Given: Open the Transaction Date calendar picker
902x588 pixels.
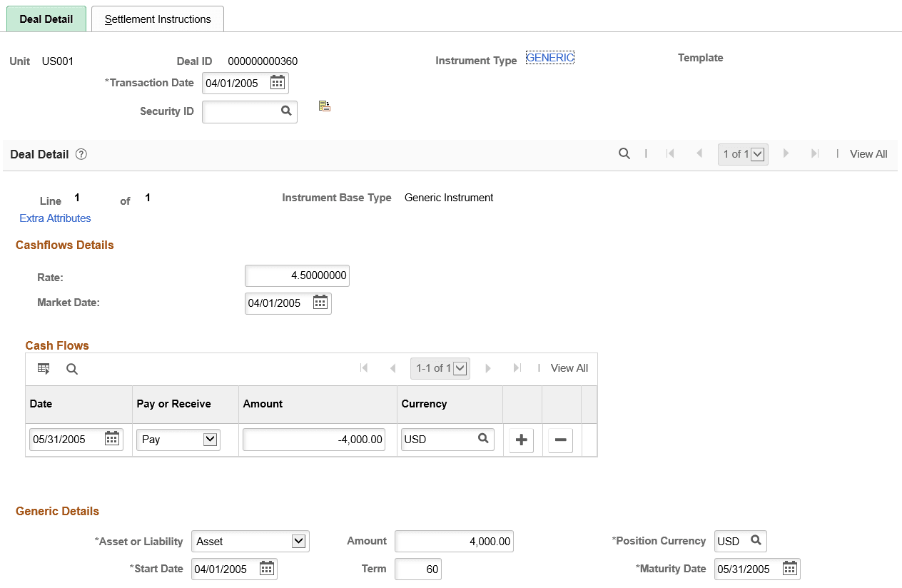Looking at the screenshot, I should 277,83.
